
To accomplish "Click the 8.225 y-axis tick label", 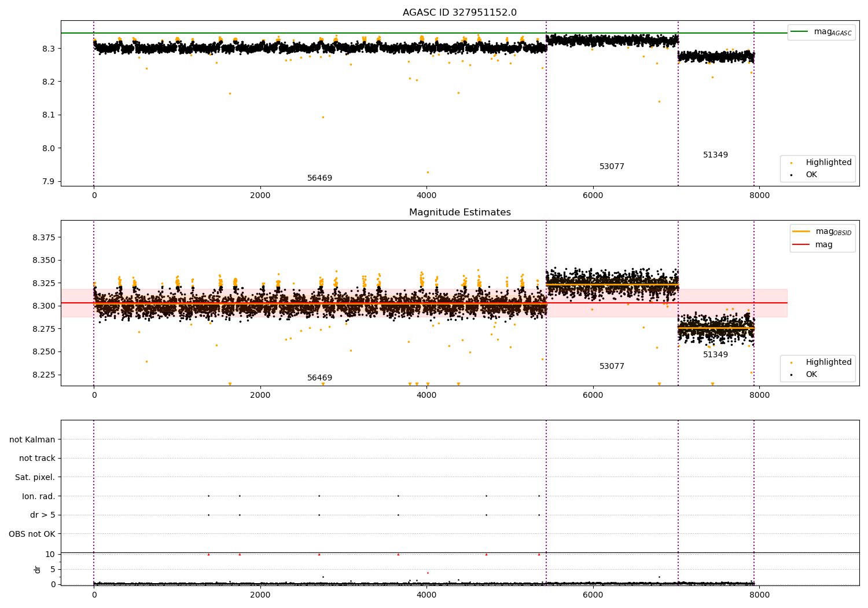I will click(x=44, y=375).
